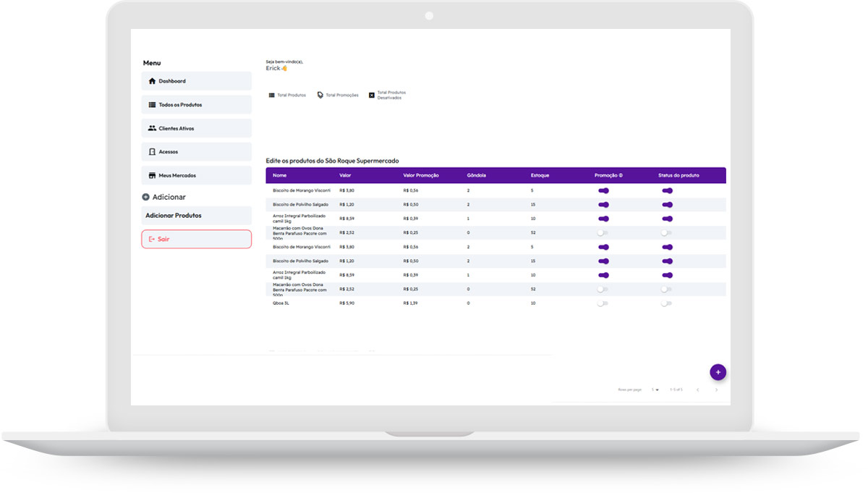The height and width of the screenshot is (493, 868).
Task: Click the Total Promoções tag icon
Action: [320, 95]
